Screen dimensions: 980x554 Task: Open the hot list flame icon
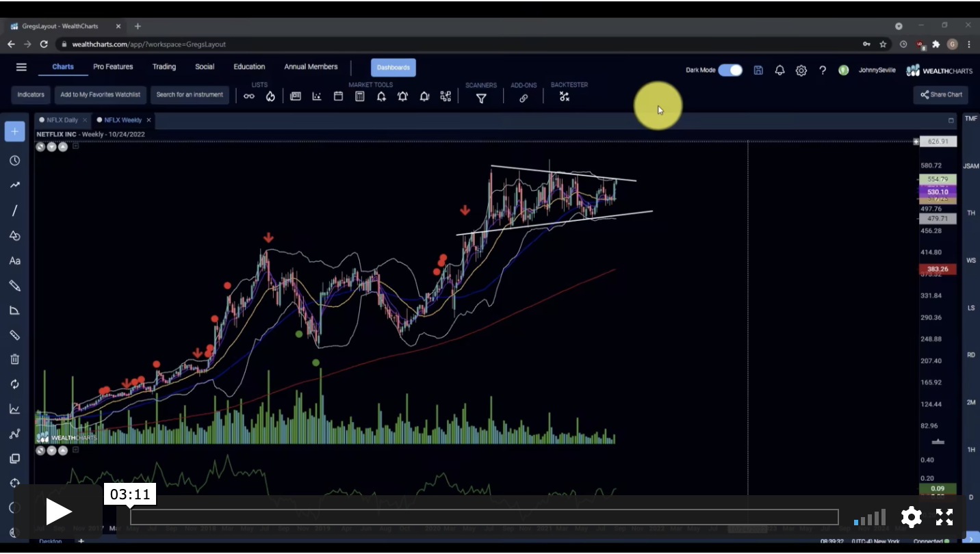[x=270, y=96]
